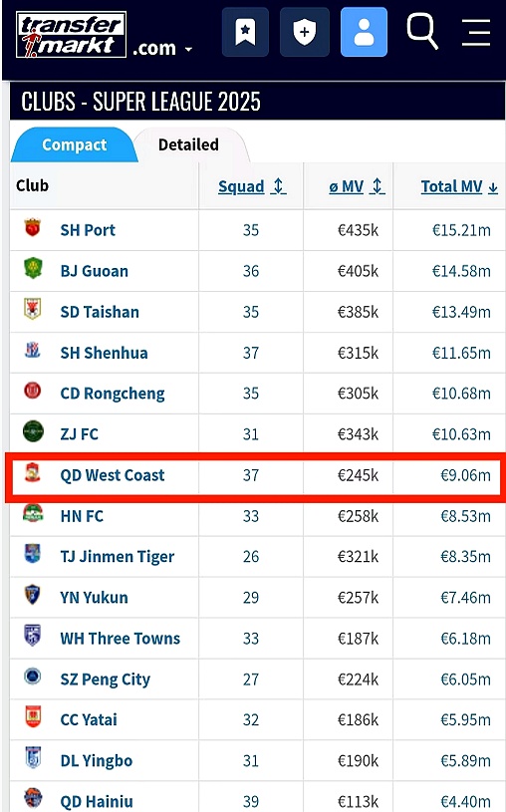Open search with magnifier icon
Viewport: 506px width, 812px height.
pos(422,32)
